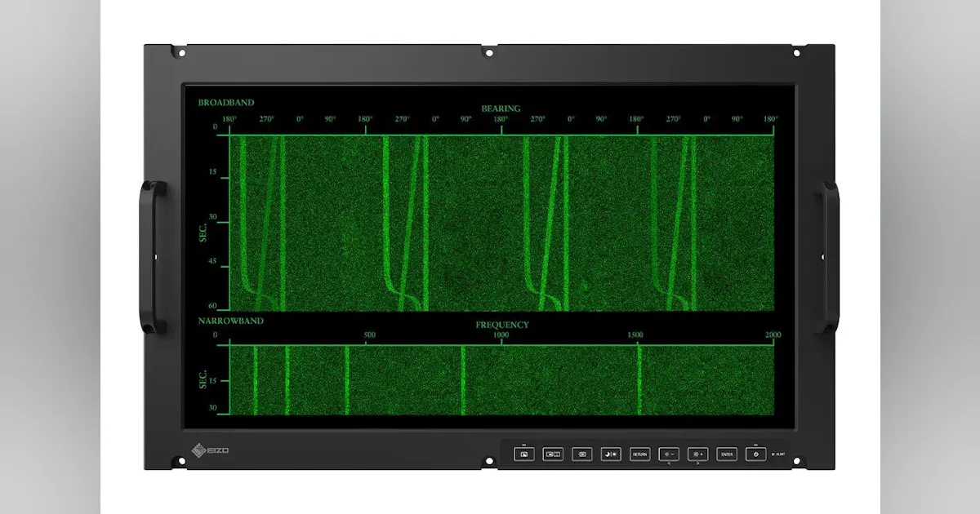980x514 pixels.
Task: Click the picture-in-picture button on the monitor
Action: click(x=523, y=454)
